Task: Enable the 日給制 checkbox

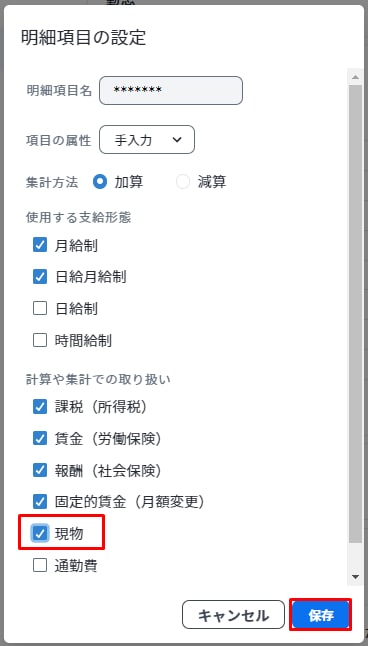Action: (x=40, y=308)
